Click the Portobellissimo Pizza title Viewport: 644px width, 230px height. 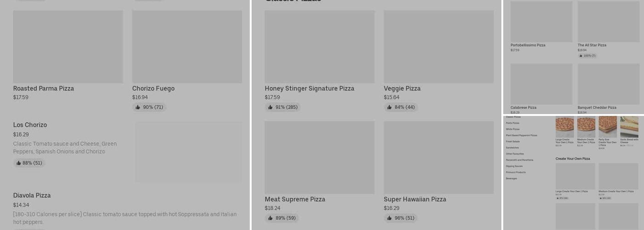pyautogui.click(x=528, y=45)
